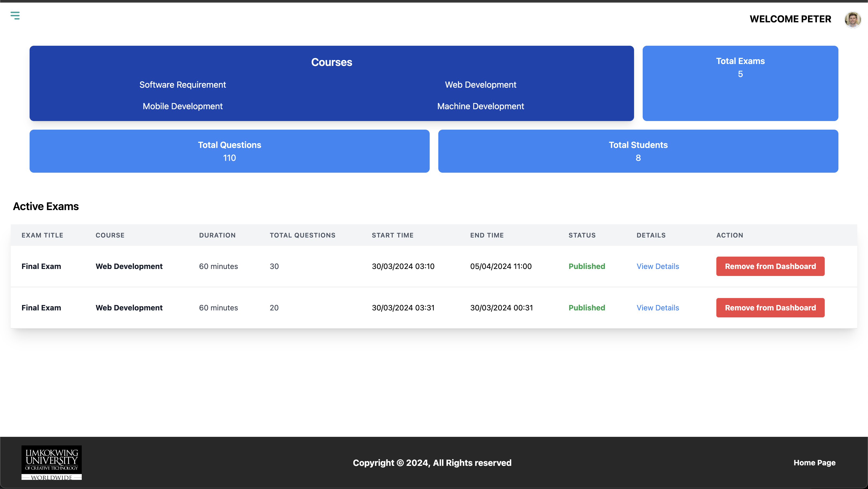868x489 pixels.
Task: Remove the 30-question Final Exam from dashboard
Action: point(770,266)
